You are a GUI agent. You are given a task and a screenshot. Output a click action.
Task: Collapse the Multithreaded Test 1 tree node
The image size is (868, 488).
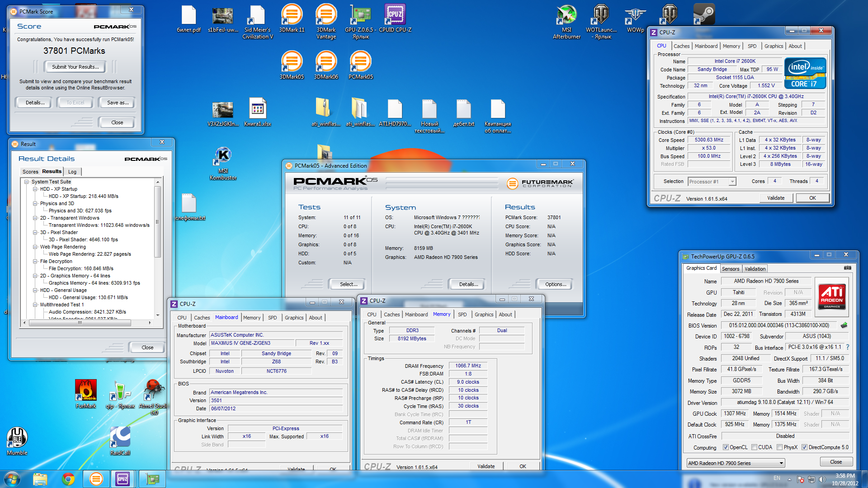(x=35, y=305)
